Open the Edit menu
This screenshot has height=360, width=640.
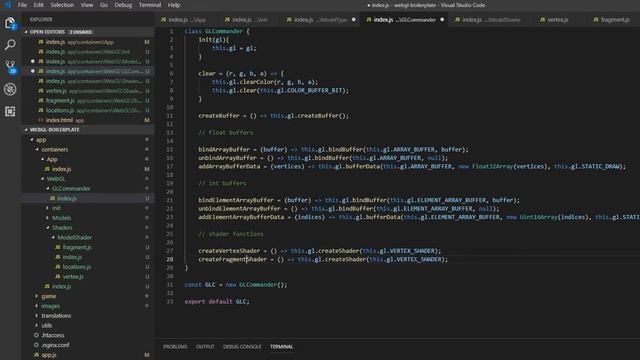(x=38, y=5)
